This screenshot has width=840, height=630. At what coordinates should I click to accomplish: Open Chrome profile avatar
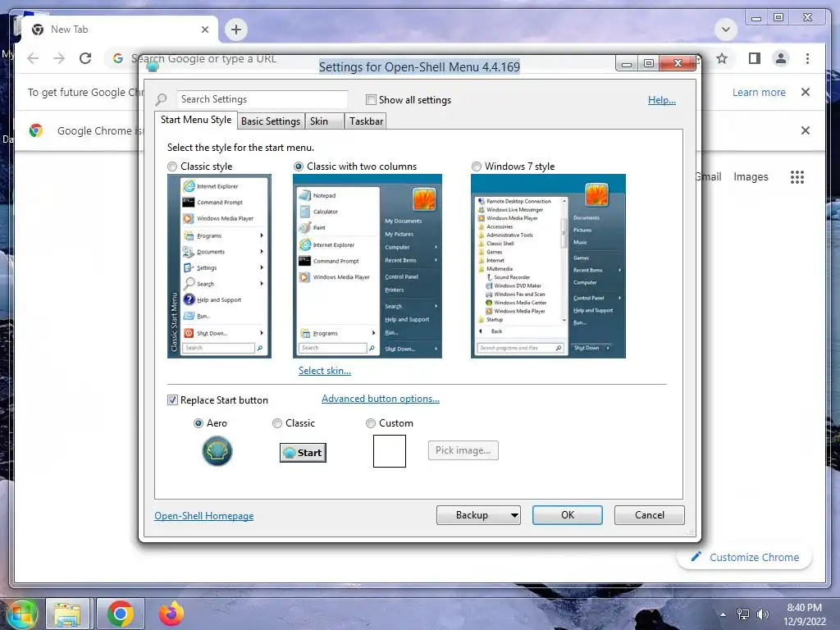pos(781,58)
